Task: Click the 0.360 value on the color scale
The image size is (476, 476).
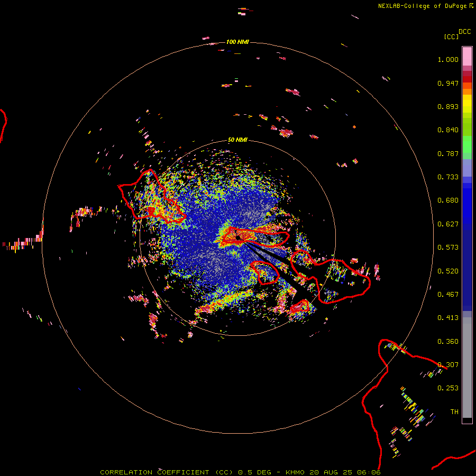Action: point(448,342)
